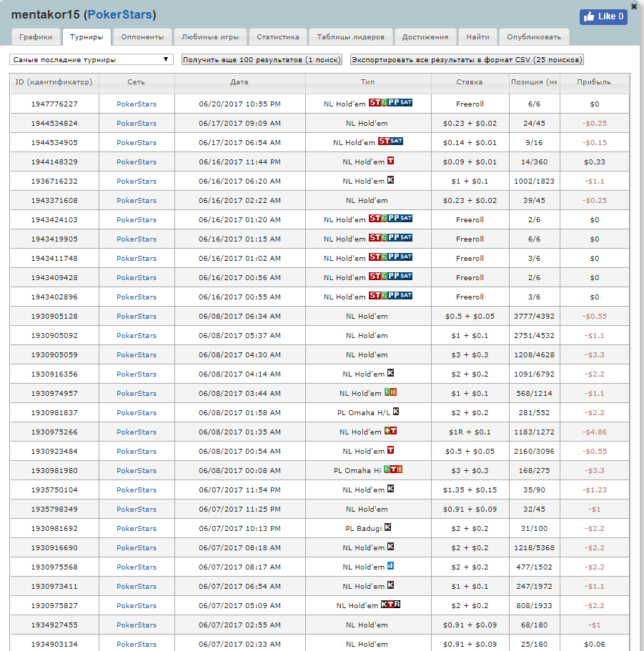Click the icon group beside PL Omaha Hi
This screenshot has width=644, height=651.
pyautogui.click(x=393, y=469)
